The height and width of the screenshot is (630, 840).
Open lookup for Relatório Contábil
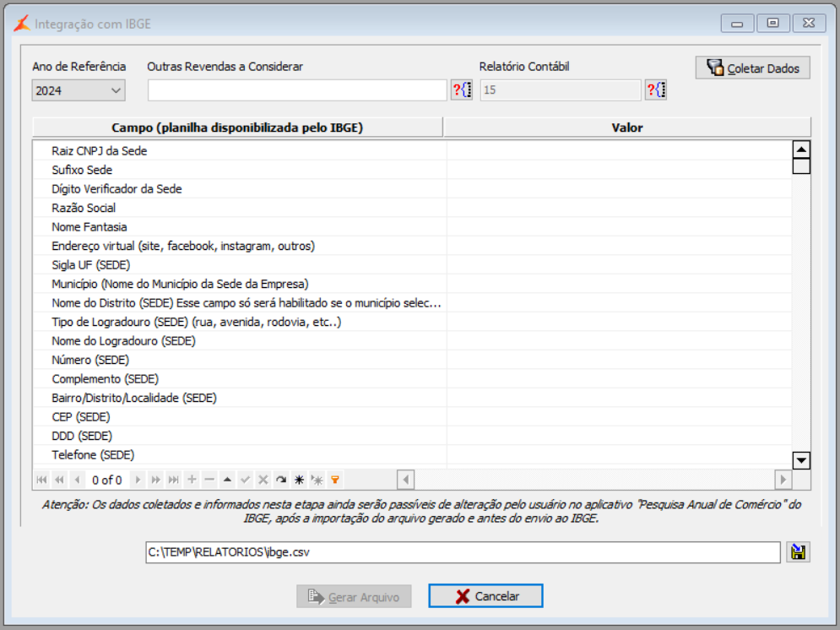[x=656, y=90]
